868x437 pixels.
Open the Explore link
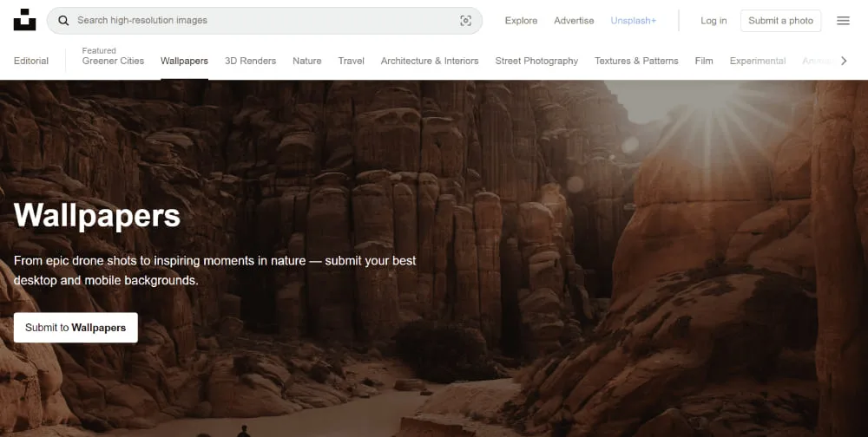[x=521, y=21]
